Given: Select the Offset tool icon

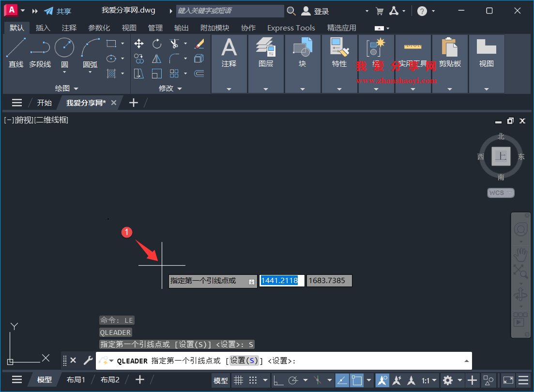Looking at the screenshot, I should coord(199,73).
